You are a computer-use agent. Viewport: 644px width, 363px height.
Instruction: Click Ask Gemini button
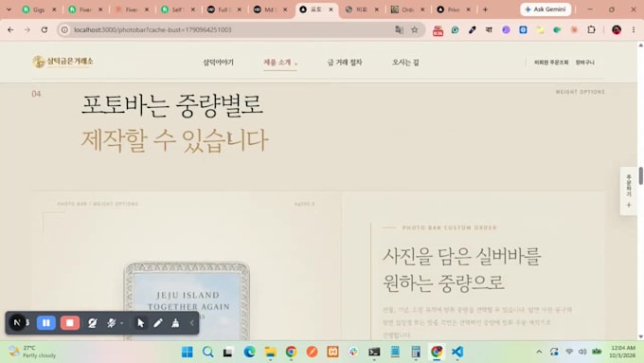(x=546, y=9)
